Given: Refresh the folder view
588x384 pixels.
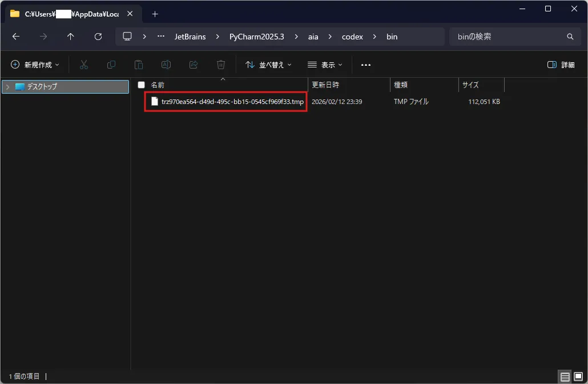Looking at the screenshot, I should (x=98, y=37).
